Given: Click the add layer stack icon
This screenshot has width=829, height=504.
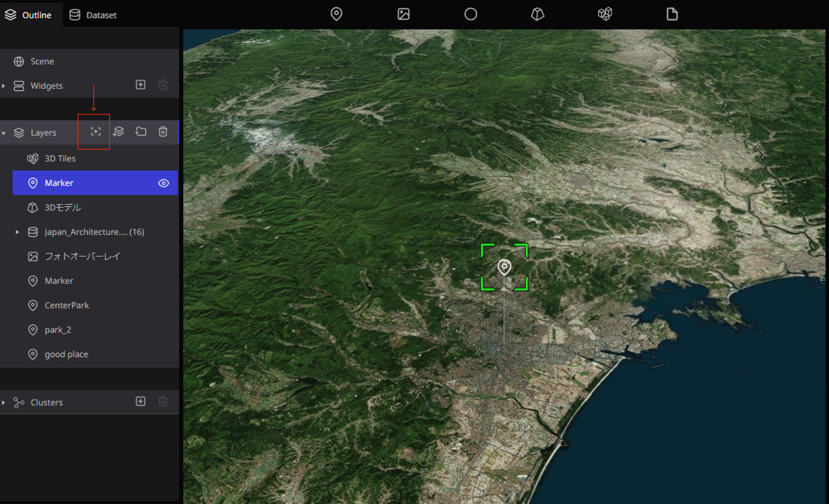Looking at the screenshot, I should 119,132.
